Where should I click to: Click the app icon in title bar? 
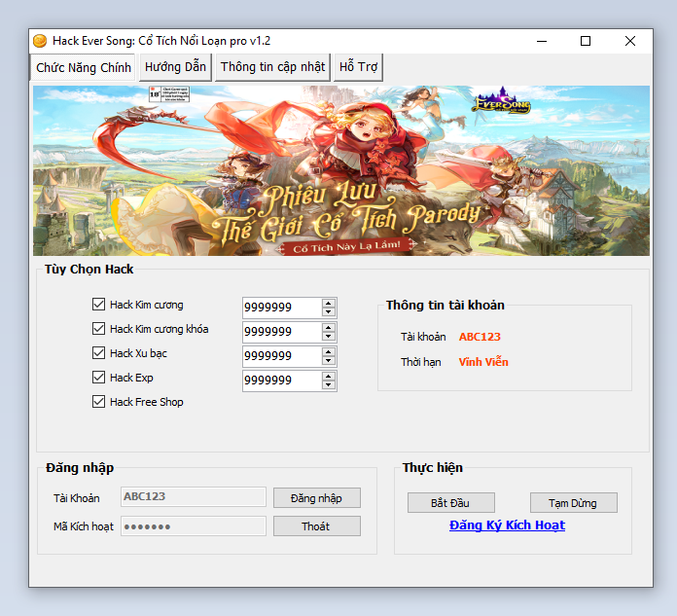click(x=40, y=41)
